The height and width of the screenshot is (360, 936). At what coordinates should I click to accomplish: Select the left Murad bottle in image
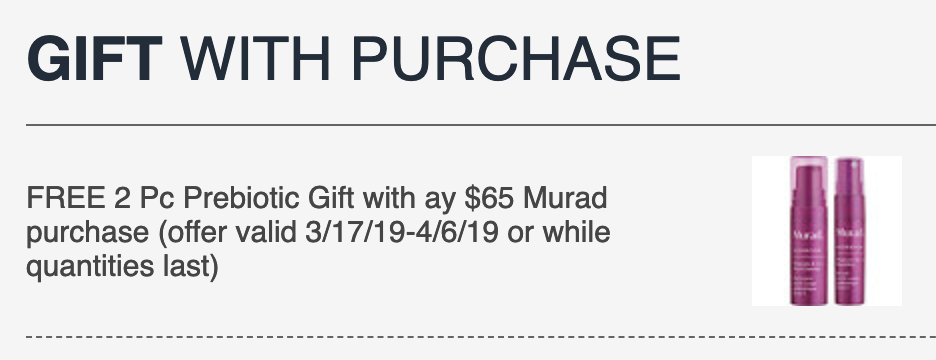[809, 231]
